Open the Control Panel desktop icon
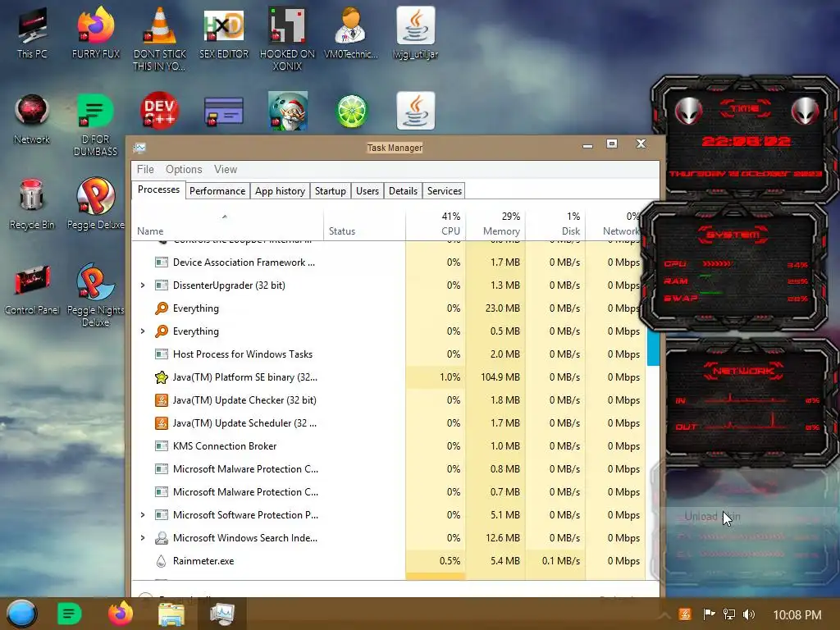 point(32,290)
